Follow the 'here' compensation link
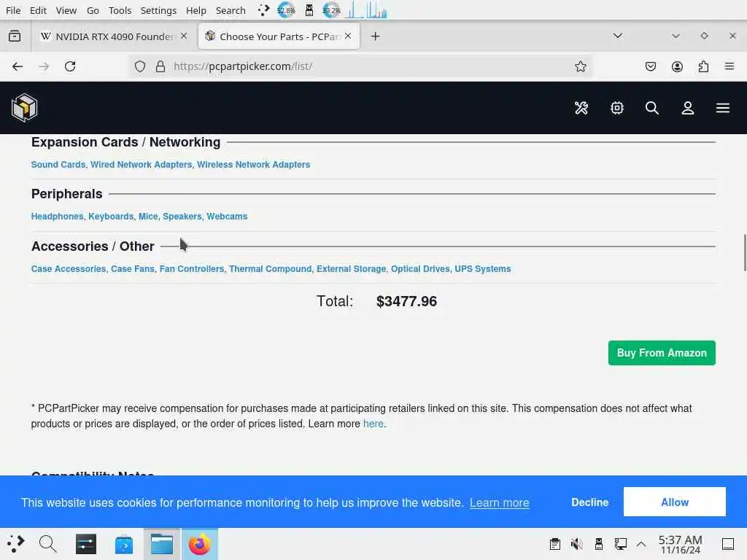 pos(373,424)
